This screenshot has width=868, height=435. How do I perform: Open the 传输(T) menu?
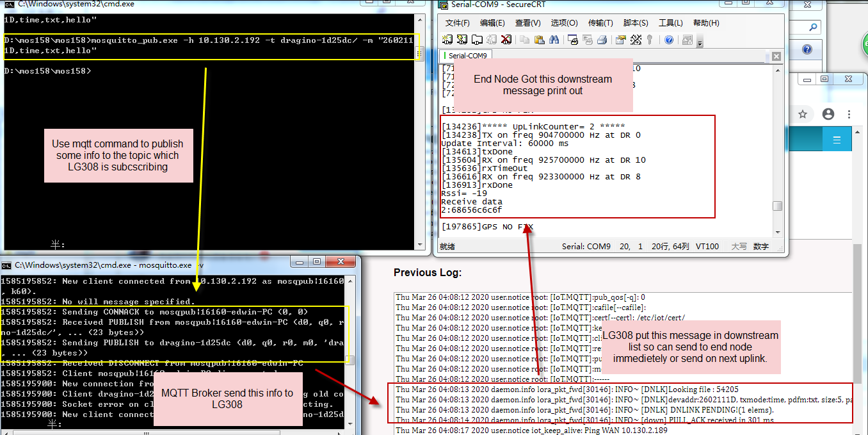pos(600,23)
